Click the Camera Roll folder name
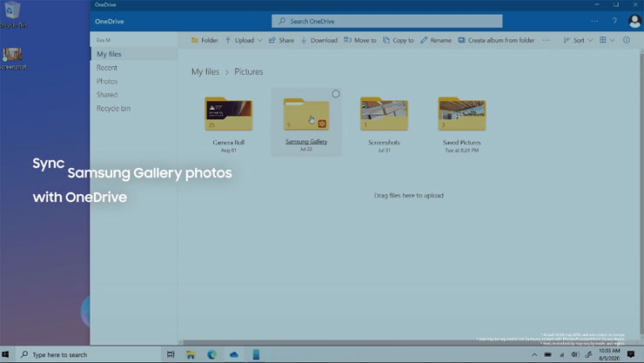This screenshot has height=363, width=644. pos(229,143)
